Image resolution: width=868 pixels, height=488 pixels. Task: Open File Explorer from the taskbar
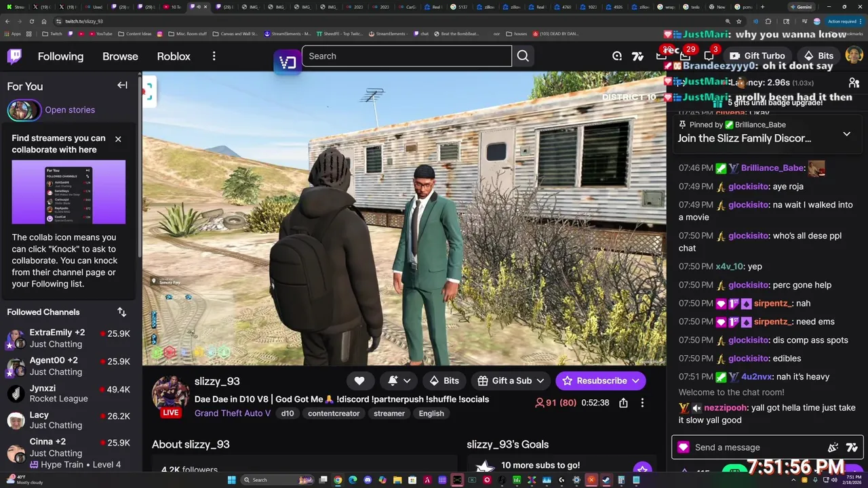click(397, 480)
